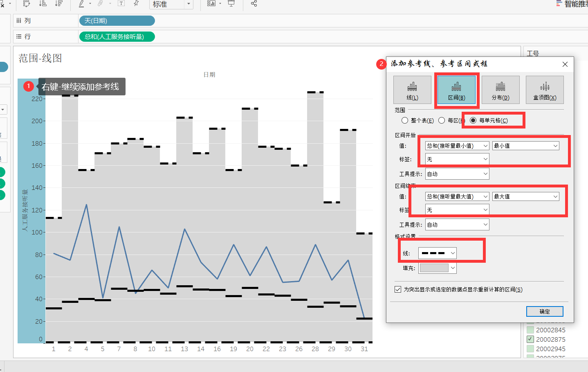Click the sort ascending toolbar icon

[43, 4]
